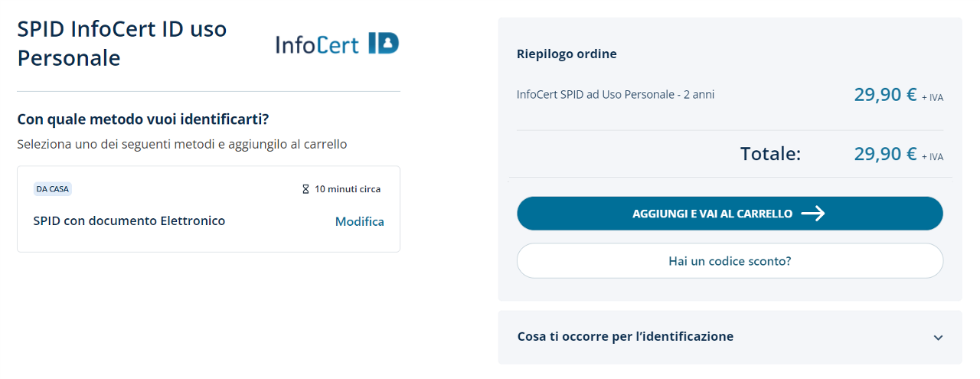Click the total amount 29,90 € beside Totale
This screenshot has width=980, height=379.
click(x=885, y=154)
